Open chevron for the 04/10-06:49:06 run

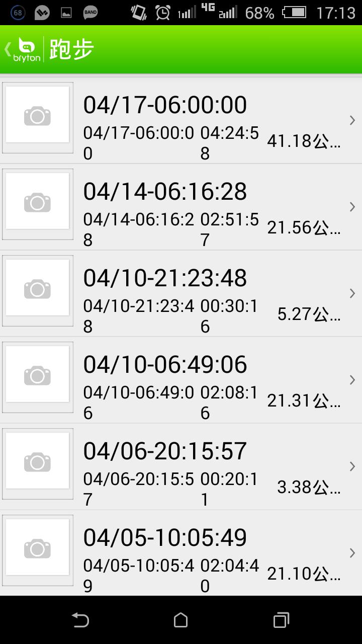[x=352, y=380]
